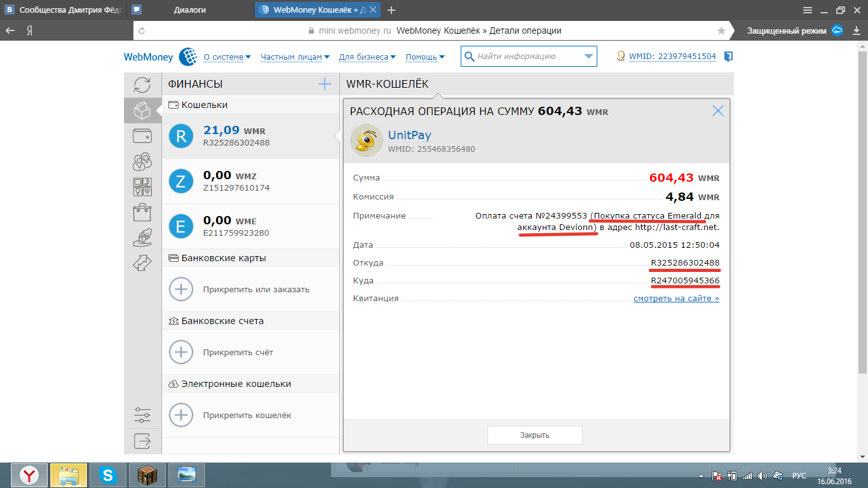The width and height of the screenshot is (868, 488).
Task: Expand the О системе menu
Action: pyautogui.click(x=227, y=57)
